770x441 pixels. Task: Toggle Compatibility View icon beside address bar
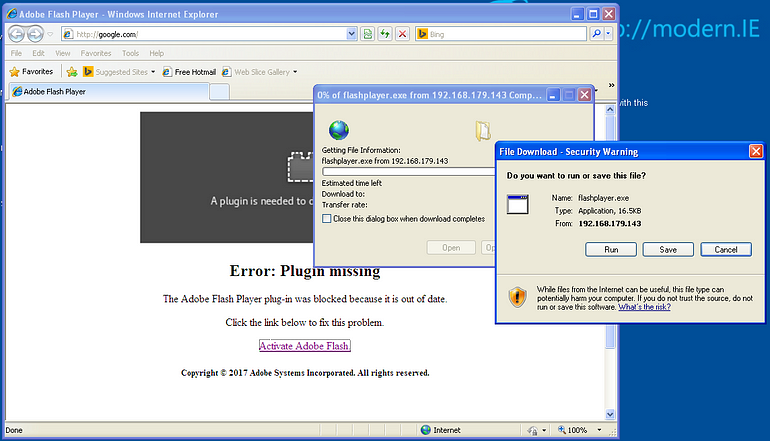367,34
